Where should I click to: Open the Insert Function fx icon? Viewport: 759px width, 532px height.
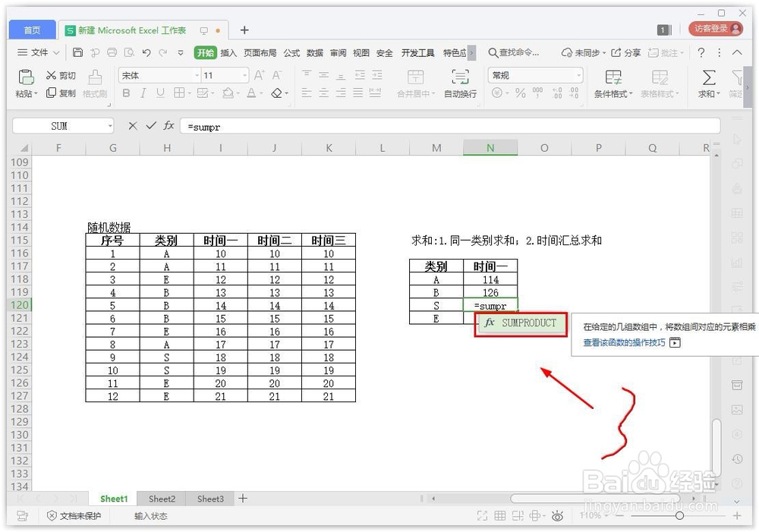point(168,126)
